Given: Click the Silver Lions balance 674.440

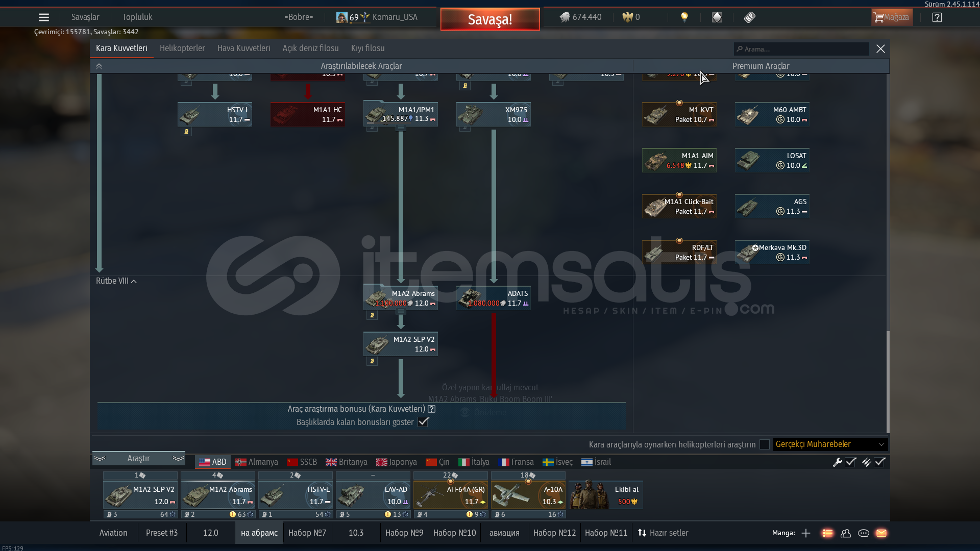Looking at the screenshot, I should 580,17.
